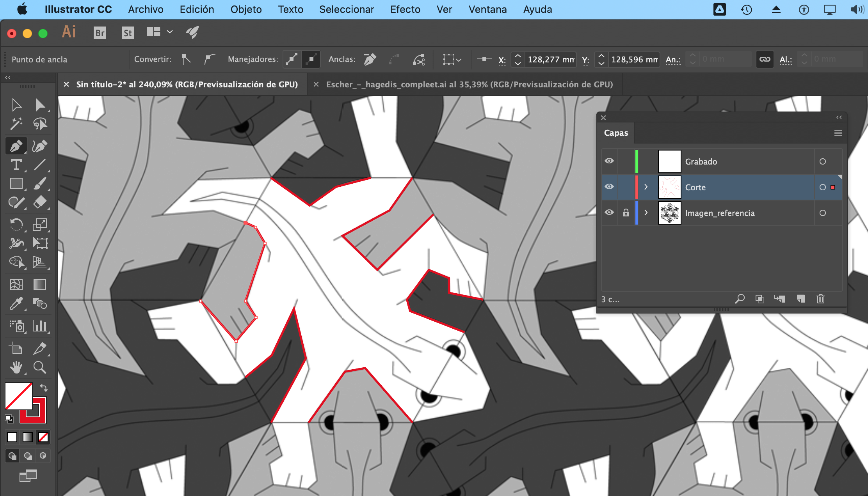
Task: Select the Shape Builder tool
Action: pyautogui.click(x=16, y=262)
